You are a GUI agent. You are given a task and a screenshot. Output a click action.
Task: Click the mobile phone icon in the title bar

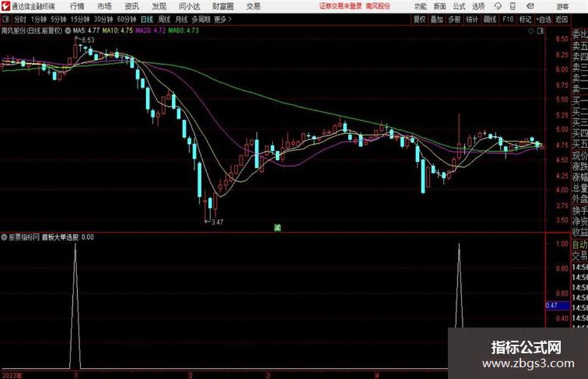click(x=513, y=6)
